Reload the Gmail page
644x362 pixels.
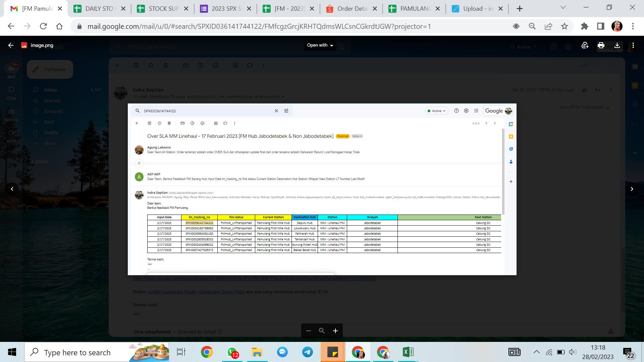(x=43, y=26)
